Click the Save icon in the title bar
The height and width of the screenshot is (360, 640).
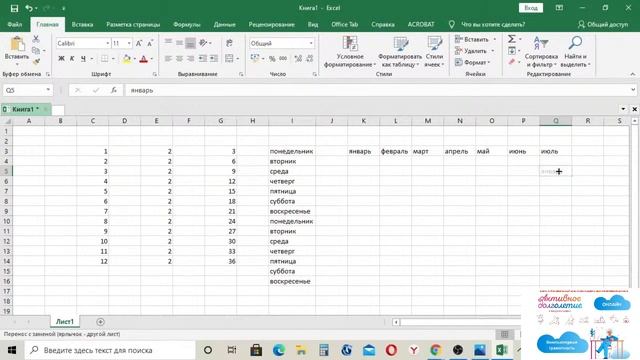[14, 8]
